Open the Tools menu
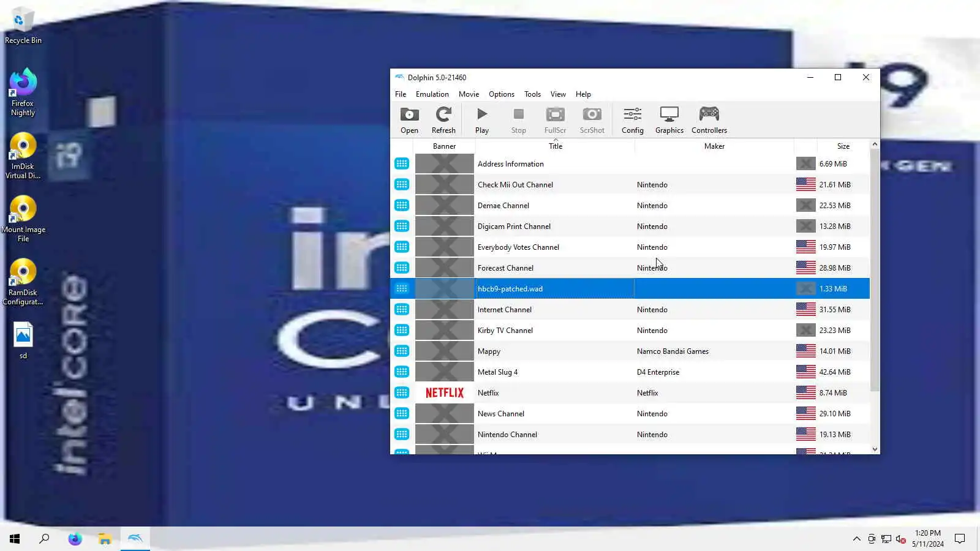 coord(532,94)
